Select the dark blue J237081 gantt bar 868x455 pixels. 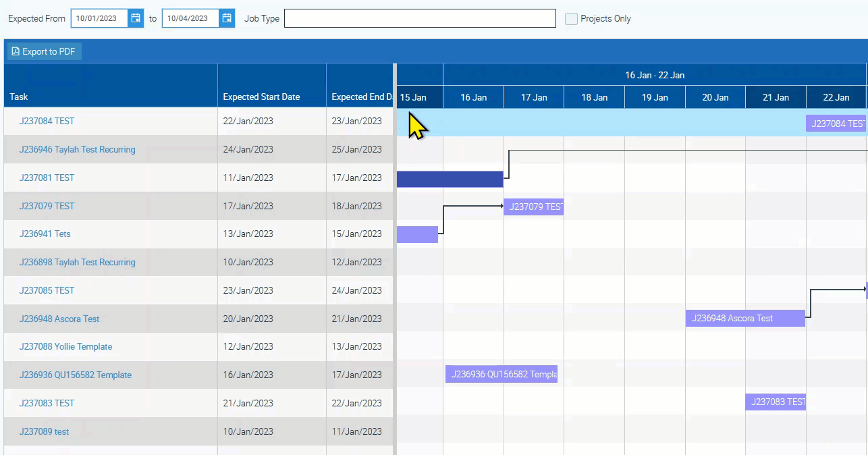450,179
